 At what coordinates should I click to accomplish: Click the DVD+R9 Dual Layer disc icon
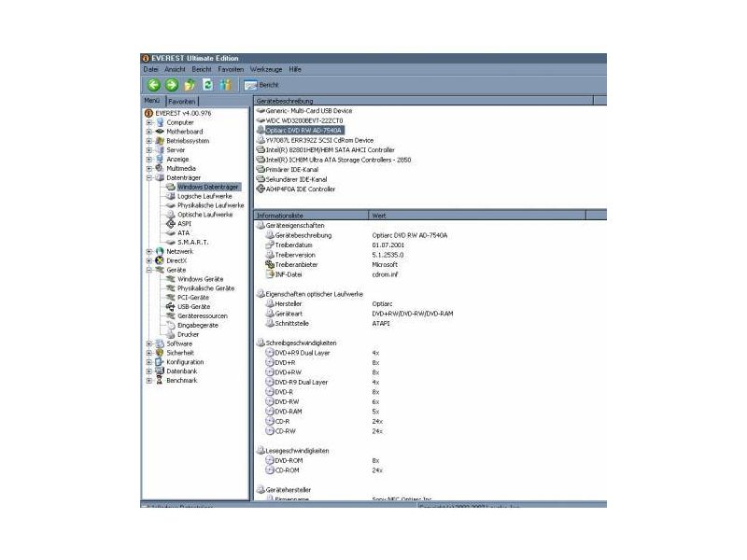coord(270,353)
